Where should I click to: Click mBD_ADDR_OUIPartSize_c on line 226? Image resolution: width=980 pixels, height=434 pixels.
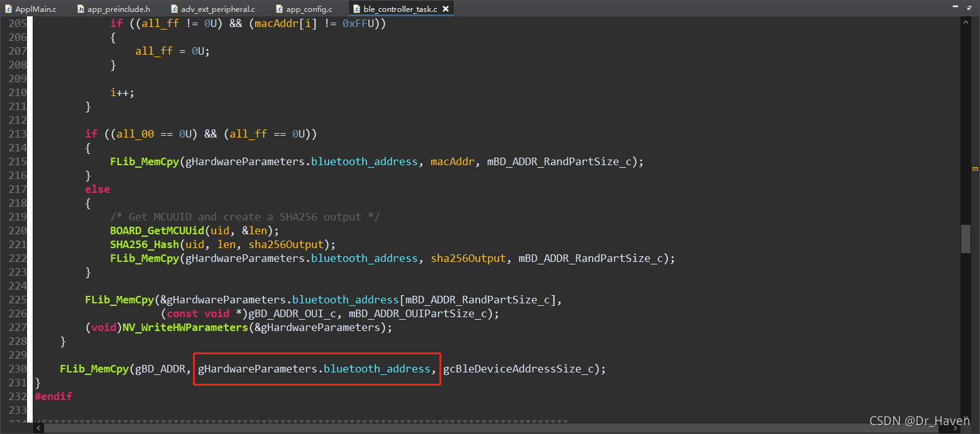point(418,313)
